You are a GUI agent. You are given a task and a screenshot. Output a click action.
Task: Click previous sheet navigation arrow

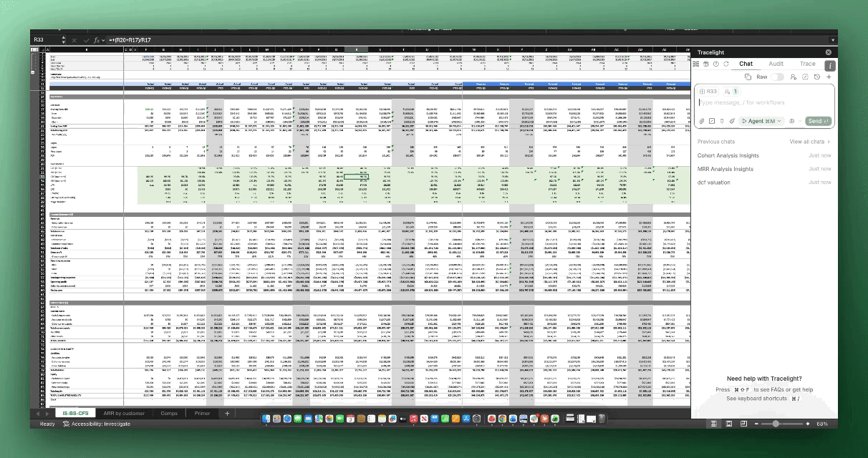tap(38, 414)
